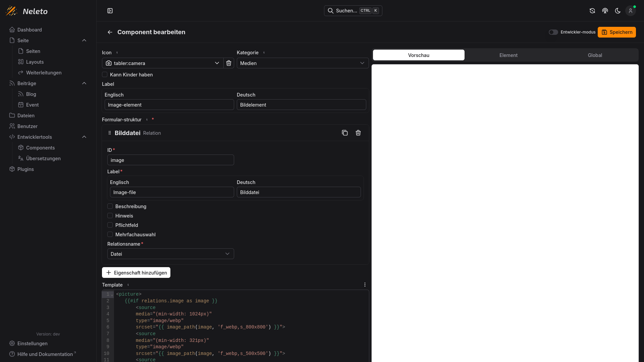Check the Kann Kinder haben checkbox
This screenshot has width=644, height=362.
(x=105, y=74)
